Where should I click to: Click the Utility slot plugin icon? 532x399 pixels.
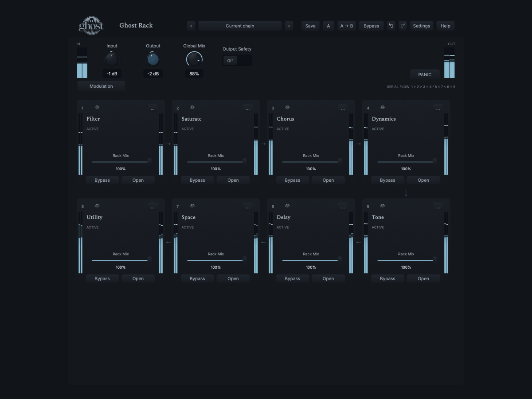97,206
